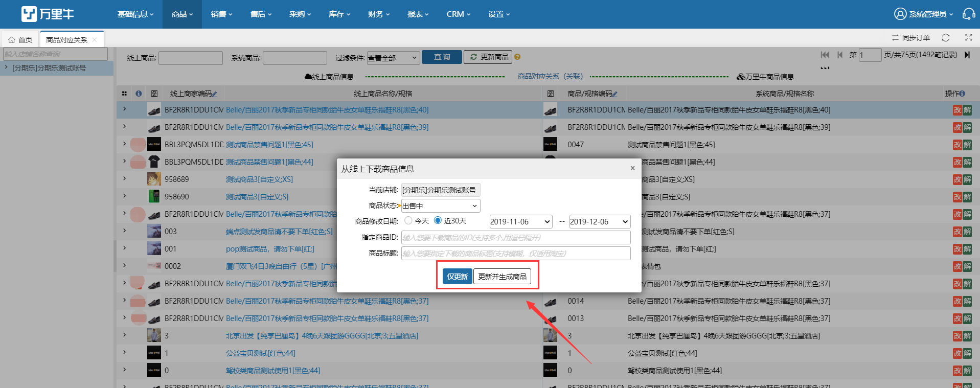This screenshot has height=388, width=980.
Task: Expand the [黑色;39] product row
Action: [124, 126]
